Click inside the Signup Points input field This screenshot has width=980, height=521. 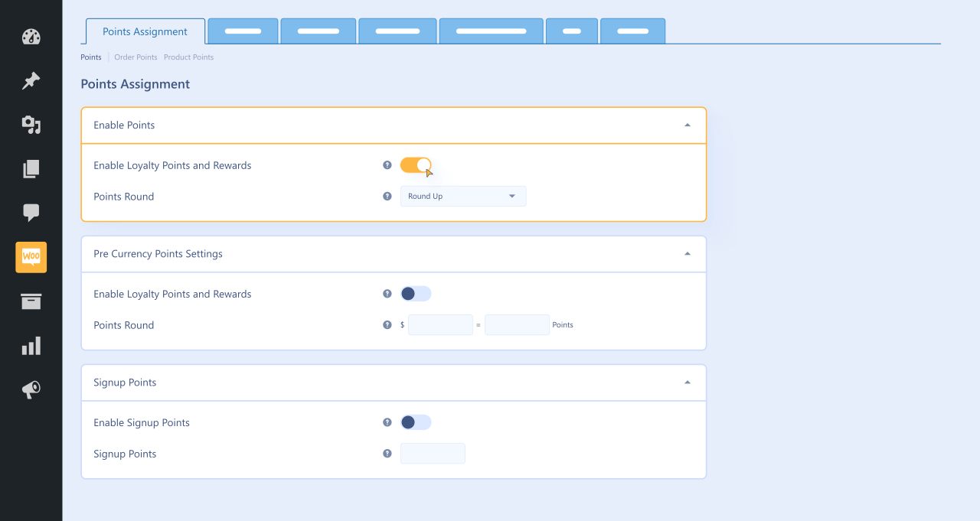pos(433,453)
